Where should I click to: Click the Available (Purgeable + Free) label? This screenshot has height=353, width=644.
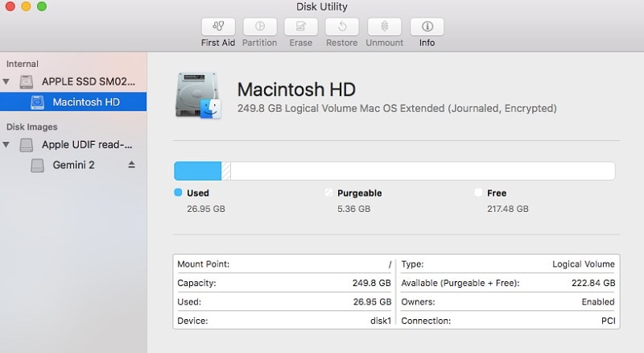click(460, 283)
